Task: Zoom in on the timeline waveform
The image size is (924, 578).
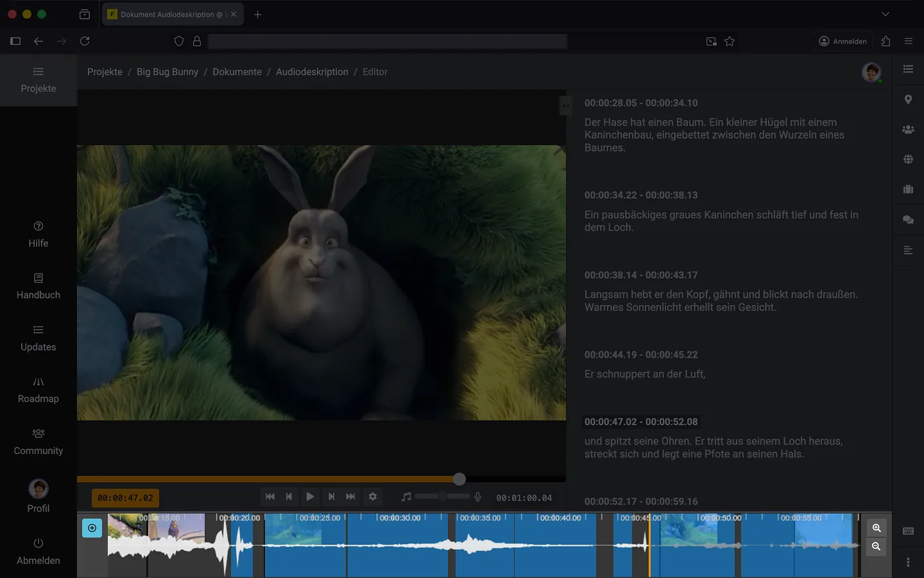Action: (x=877, y=528)
